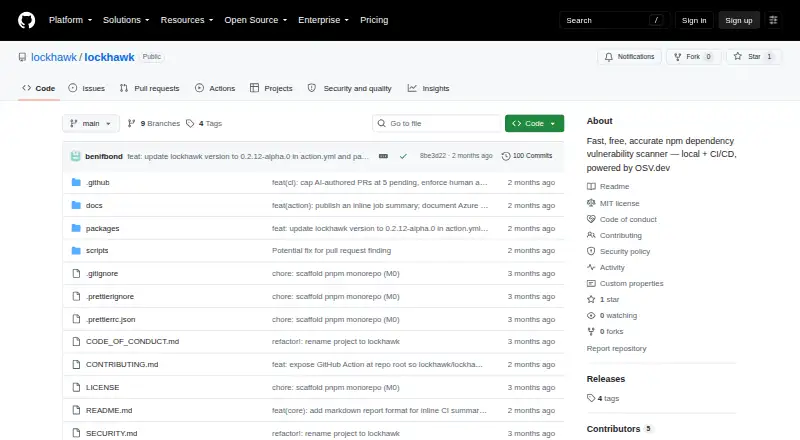The image size is (800, 440).
Task: Click the GitHub logo icon
Action: pyautogui.click(x=27, y=20)
